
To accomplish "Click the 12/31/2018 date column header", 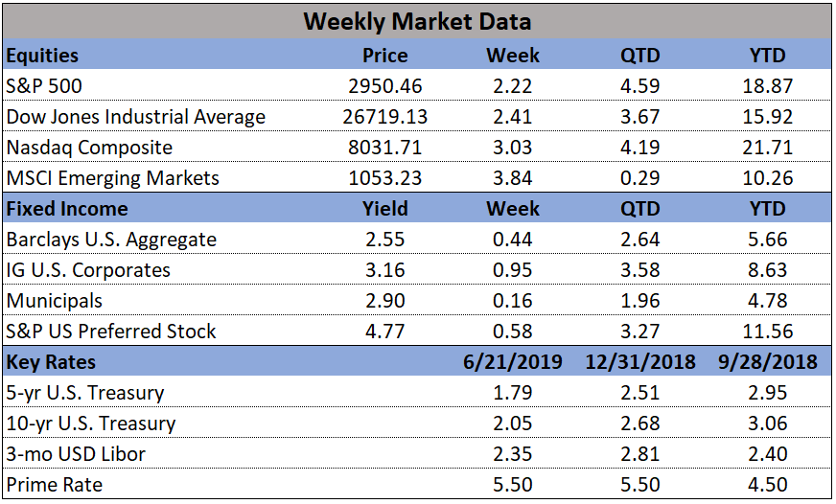I will pyautogui.click(x=639, y=362).
